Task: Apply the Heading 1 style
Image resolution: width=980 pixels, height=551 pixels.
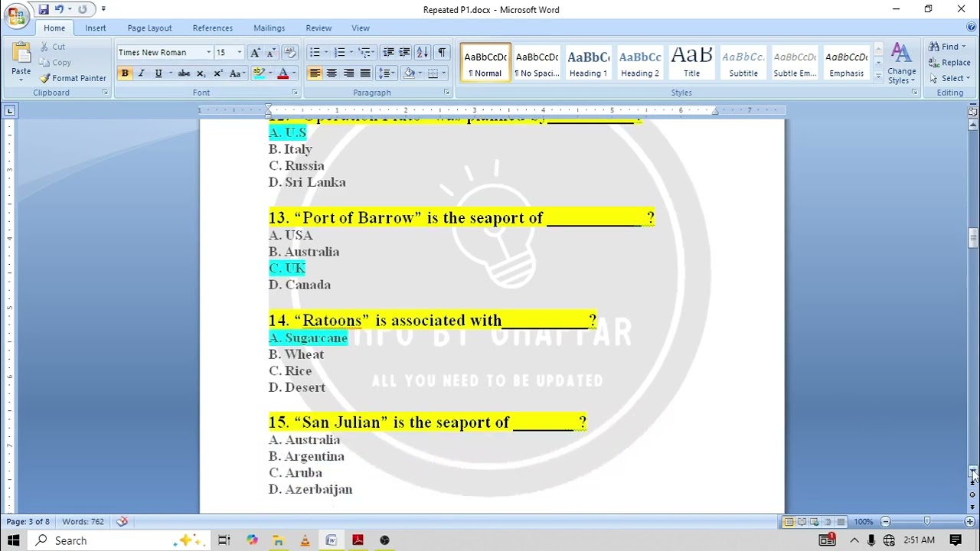Action: 588,62
